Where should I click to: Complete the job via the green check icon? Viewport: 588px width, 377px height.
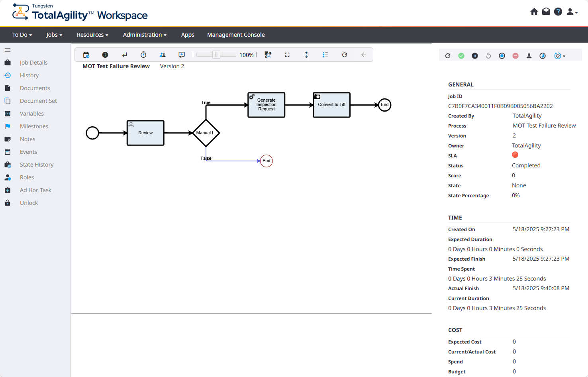(x=461, y=56)
